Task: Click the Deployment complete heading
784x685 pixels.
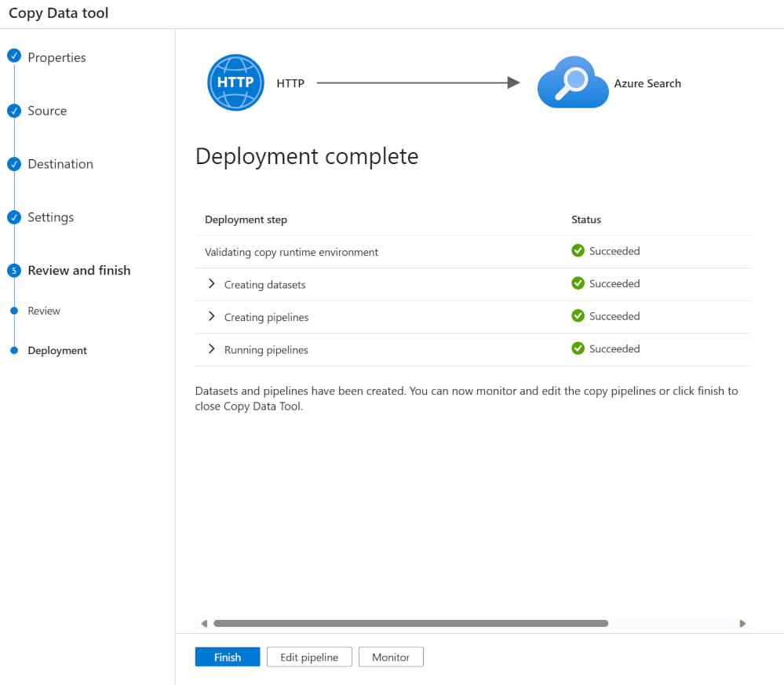Action: 307,156
